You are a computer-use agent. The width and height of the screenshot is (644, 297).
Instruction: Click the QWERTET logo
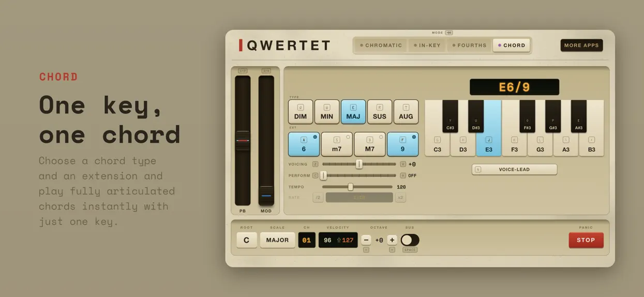point(284,46)
